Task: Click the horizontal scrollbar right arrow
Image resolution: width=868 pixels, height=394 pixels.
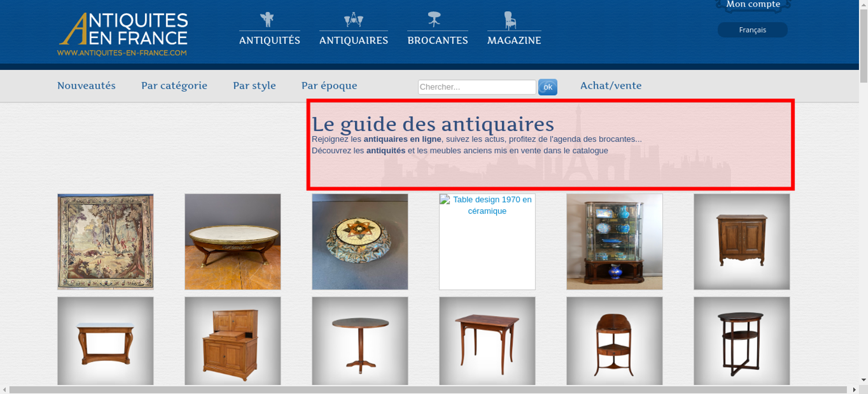Action: click(x=854, y=390)
